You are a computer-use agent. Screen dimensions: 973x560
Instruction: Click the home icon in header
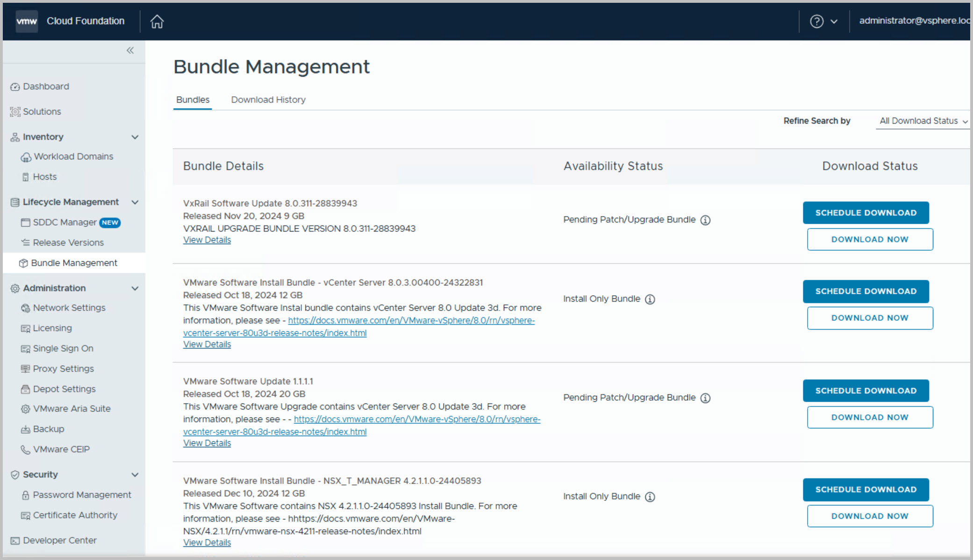tap(157, 21)
